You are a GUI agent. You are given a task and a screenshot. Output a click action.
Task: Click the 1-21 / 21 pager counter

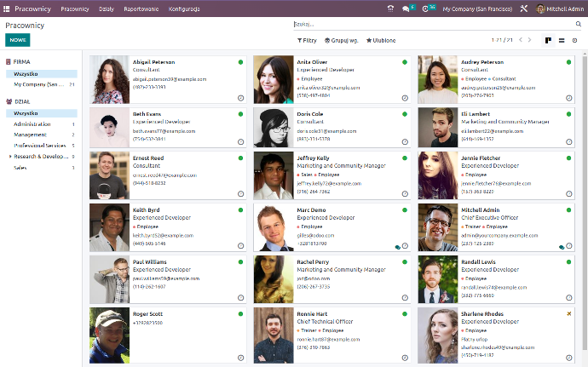[x=502, y=40]
